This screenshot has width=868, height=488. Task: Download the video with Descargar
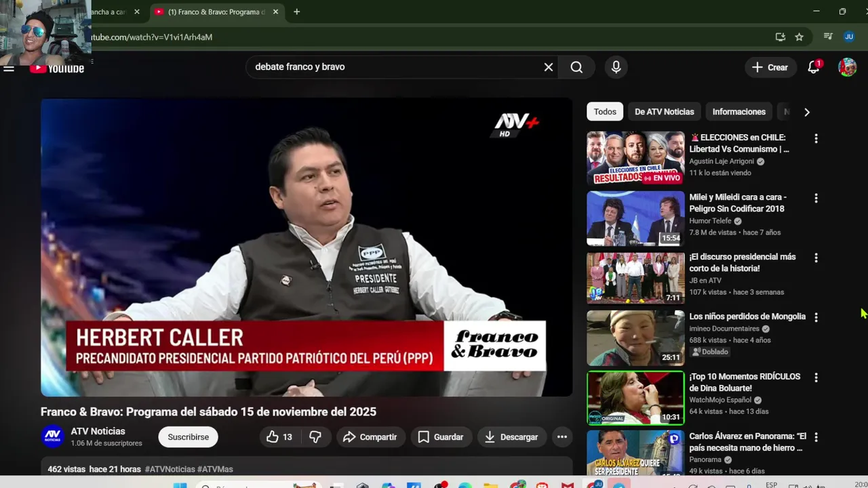click(511, 437)
